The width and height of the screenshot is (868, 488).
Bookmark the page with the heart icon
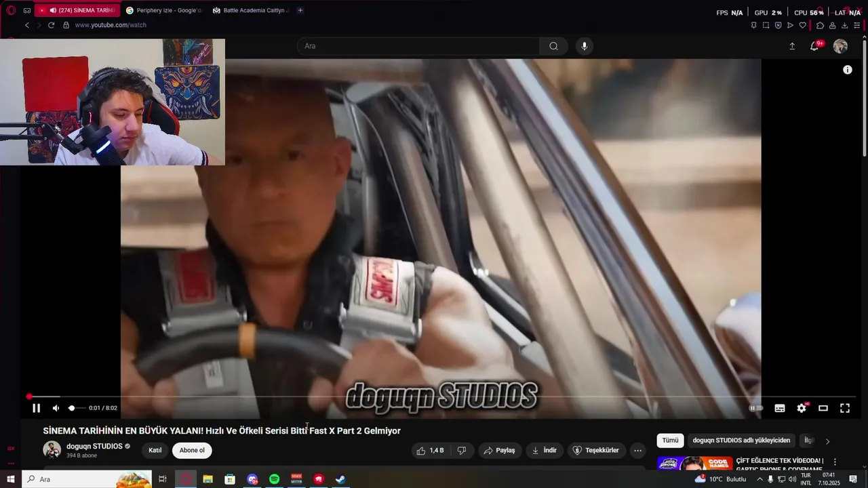tap(802, 25)
